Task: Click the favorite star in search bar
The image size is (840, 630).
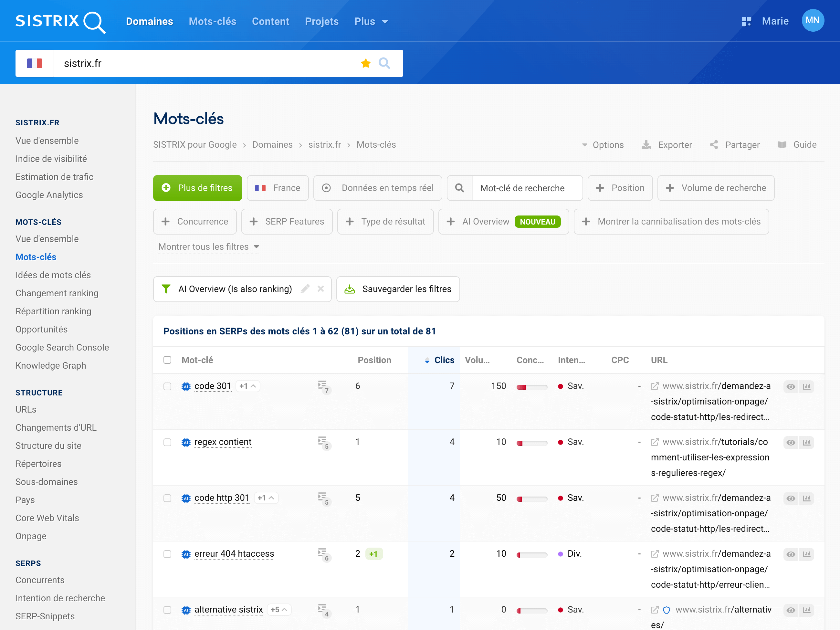Action: [x=365, y=63]
